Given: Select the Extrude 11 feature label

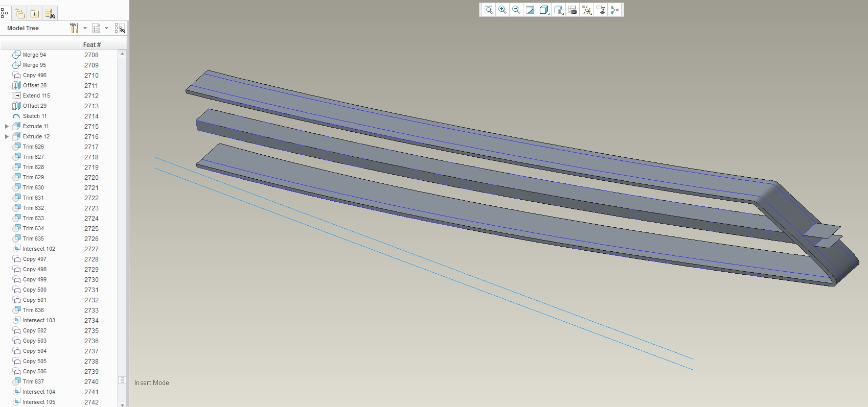Looking at the screenshot, I should click(x=36, y=126).
